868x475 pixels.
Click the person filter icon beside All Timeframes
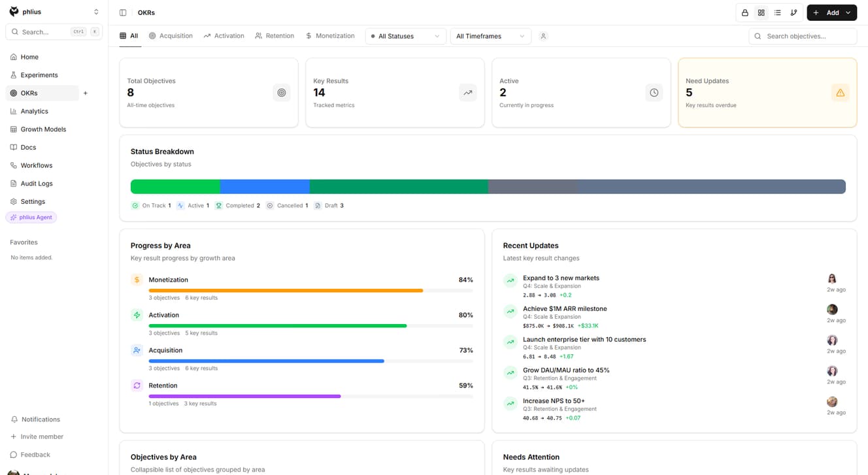[x=543, y=36]
